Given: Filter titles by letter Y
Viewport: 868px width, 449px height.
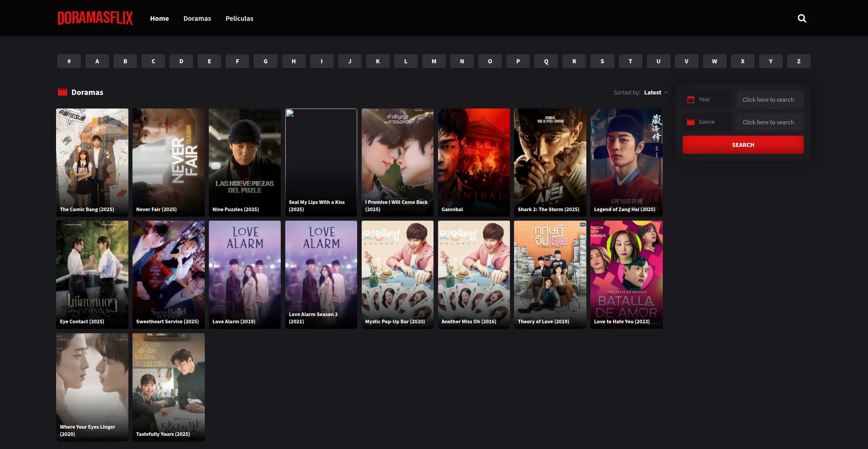Looking at the screenshot, I should click(770, 61).
